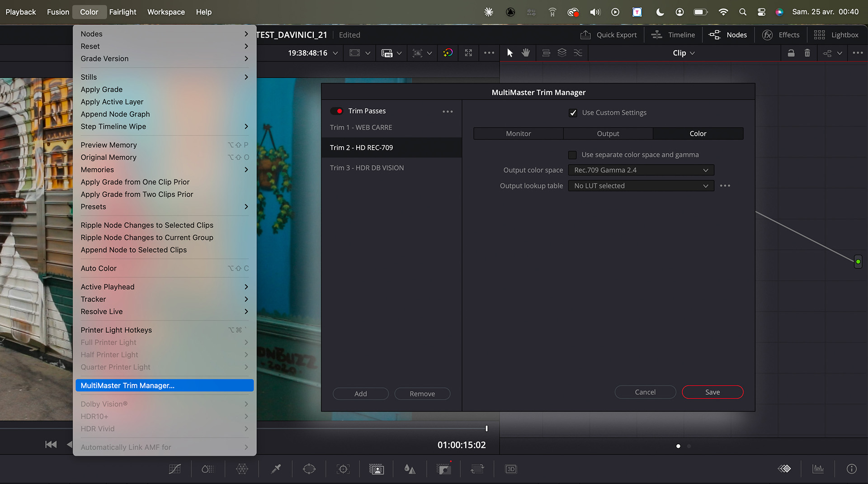This screenshot has height=484, width=868.
Task: Select the hand pan tool icon
Action: [x=525, y=53]
